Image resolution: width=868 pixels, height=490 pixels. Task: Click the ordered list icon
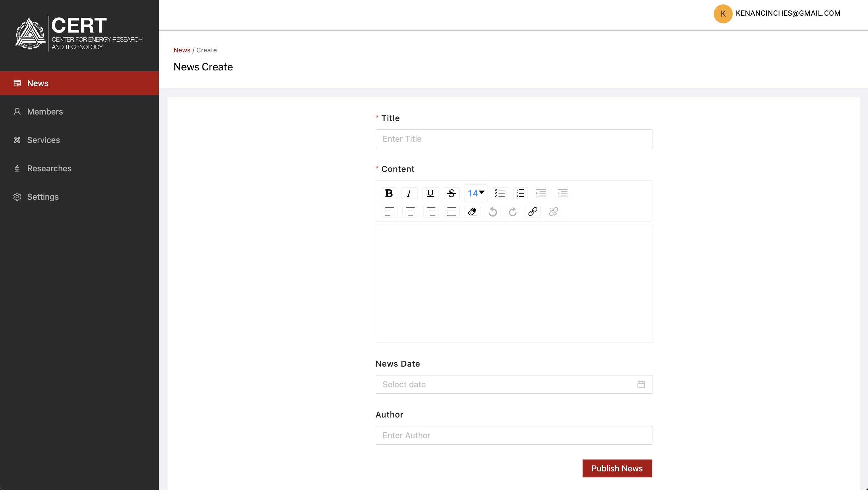pyautogui.click(x=520, y=193)
